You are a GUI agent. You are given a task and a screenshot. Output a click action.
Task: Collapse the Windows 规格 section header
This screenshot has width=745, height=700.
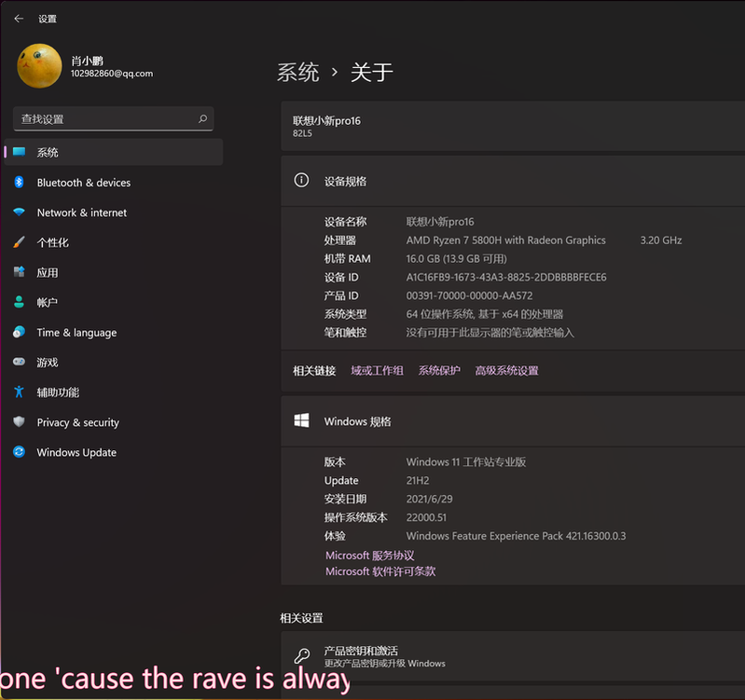pos(513,421)
